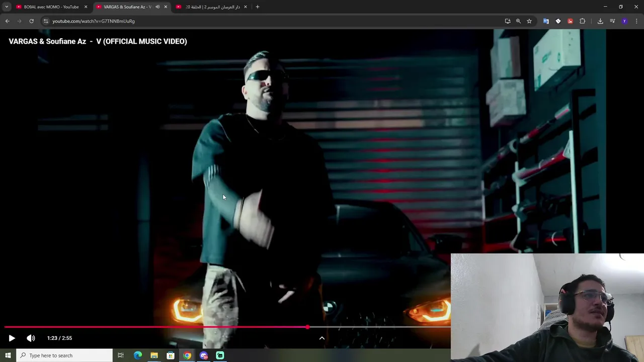Viewport: 644px width, 362px height.
Task: Open the tab search dropdown
Action: click(x=6, y=7)
